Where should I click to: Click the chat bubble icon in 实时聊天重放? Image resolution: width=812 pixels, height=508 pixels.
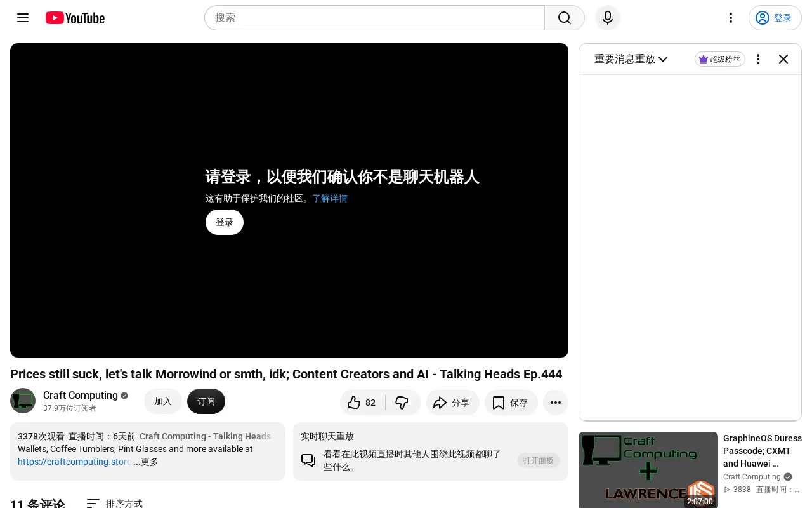click(x=308, y=460)
